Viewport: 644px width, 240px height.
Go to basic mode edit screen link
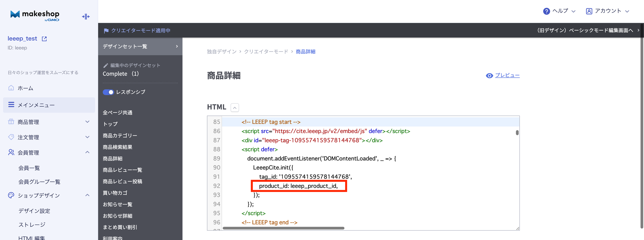(588, 30)
